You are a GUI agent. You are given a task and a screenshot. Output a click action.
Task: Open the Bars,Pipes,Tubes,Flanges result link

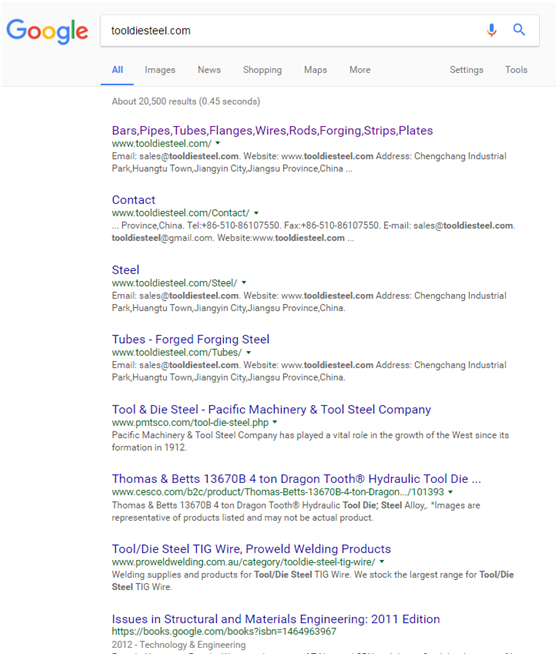(272, 131)
